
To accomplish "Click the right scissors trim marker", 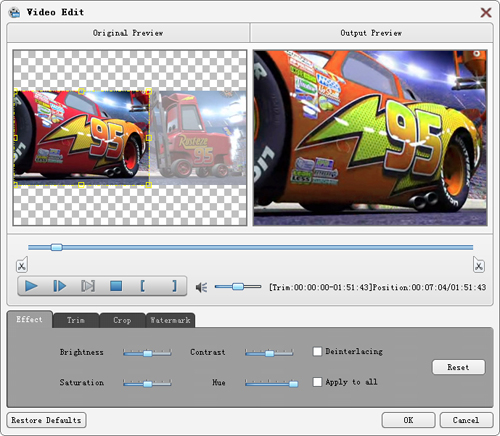I will pyautogui.click(x=479, y=265).
